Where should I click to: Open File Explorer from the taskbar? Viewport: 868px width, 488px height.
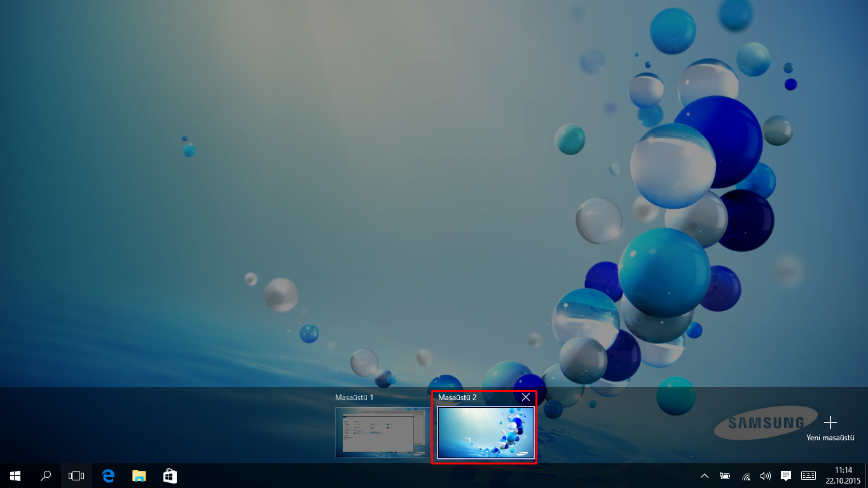click(138, 475)
